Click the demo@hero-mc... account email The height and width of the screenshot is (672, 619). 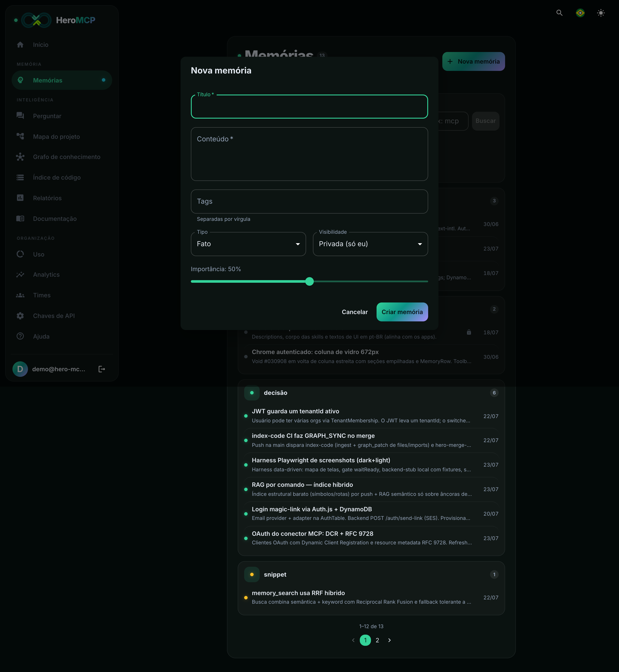(x=59, y=369)
